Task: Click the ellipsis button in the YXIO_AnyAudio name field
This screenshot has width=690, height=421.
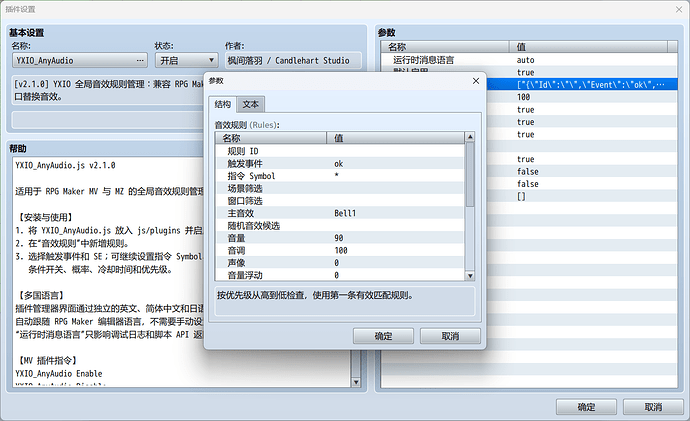Action: click(140, 60)
